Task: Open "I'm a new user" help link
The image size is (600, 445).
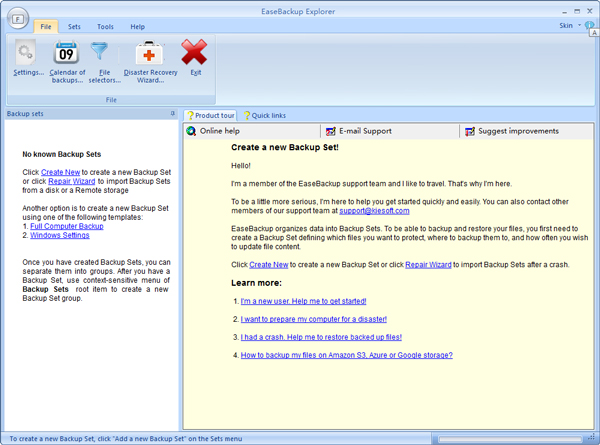Action: 303,301
